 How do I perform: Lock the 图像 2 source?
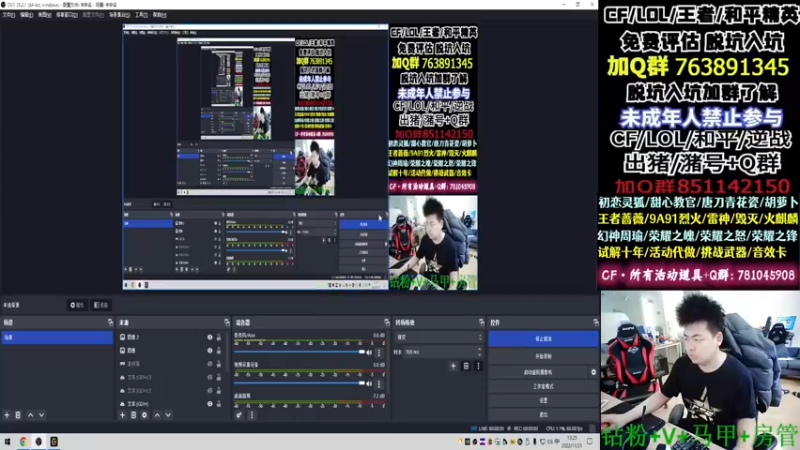click(219, 337)
